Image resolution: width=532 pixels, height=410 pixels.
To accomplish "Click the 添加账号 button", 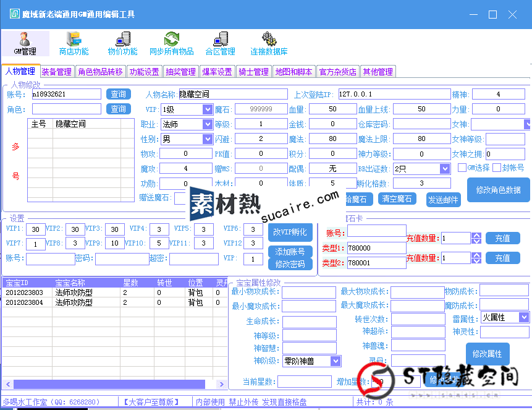I will pyautogui.click(x=290, y=252).
